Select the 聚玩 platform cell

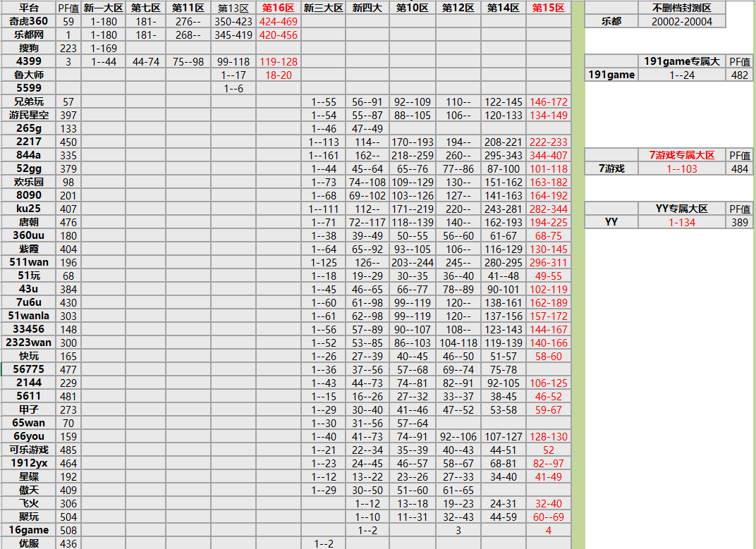click(28, 517)
